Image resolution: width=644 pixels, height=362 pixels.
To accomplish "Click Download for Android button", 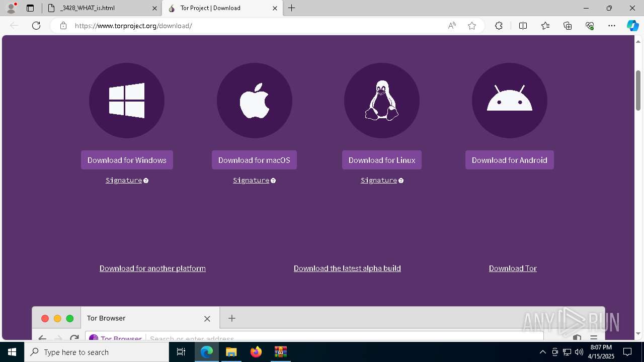I will coord(510,160).
